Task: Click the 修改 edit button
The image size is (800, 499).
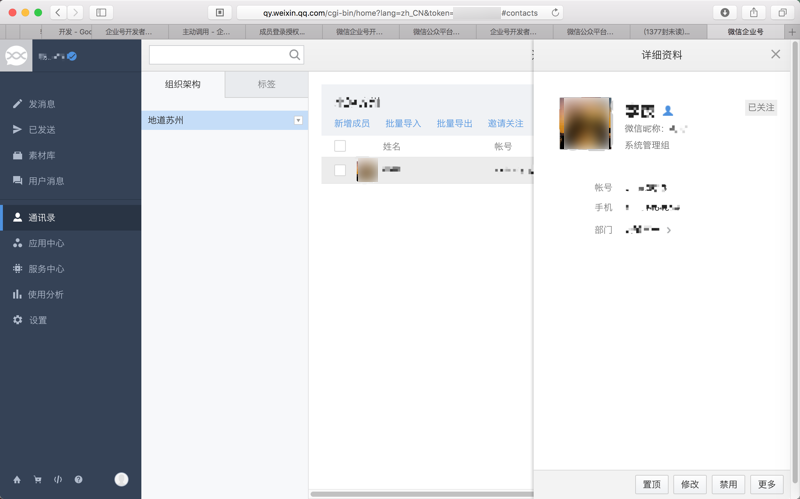Action: tap(690, 484)
